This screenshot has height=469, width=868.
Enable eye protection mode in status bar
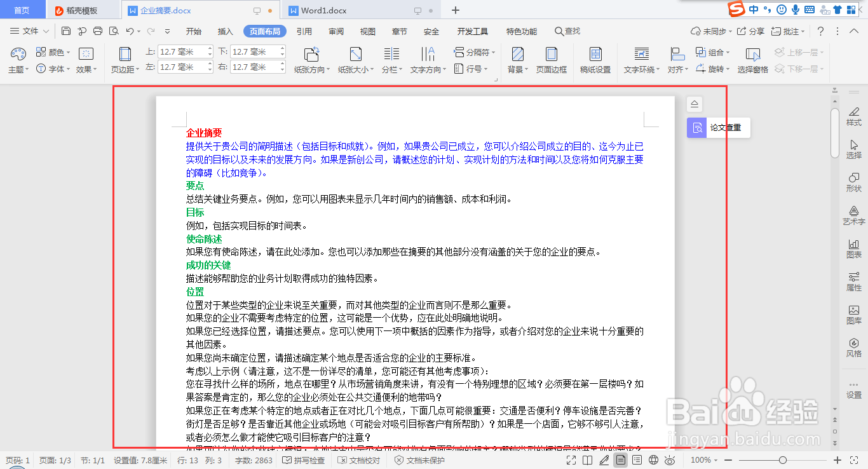point(669,459)
